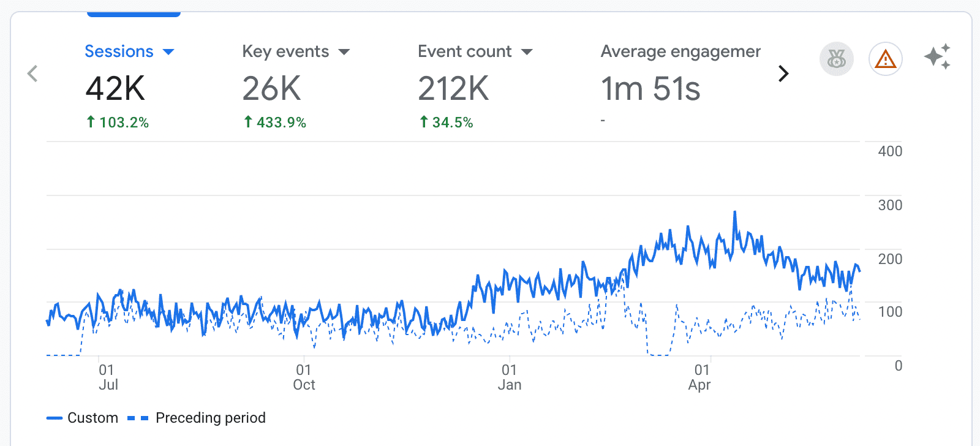Click the green up arrow beside 433.9%
Viewport: 980px width, 446px height.
coord(248,122)
